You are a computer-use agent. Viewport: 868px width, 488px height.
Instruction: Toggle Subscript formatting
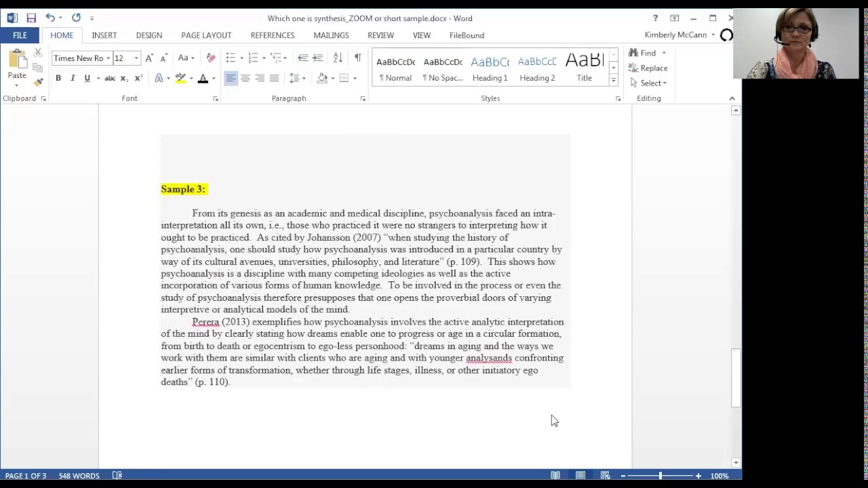123,79
